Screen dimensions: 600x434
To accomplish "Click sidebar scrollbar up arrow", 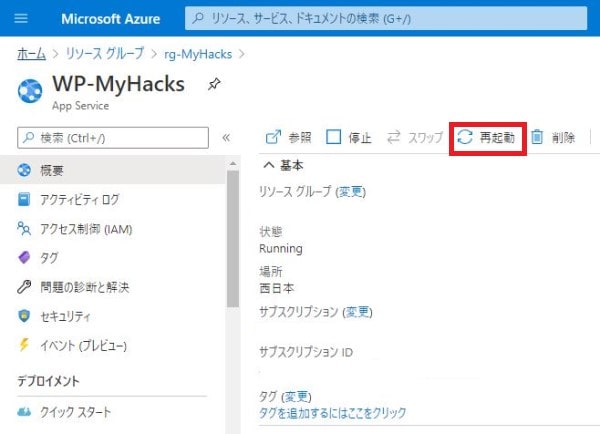I will [233, 164].
